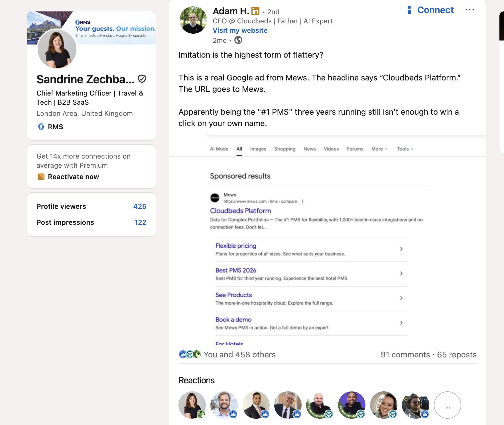Screen dimensions: 504x425
Task: Click the first reactor avatar in Reactions
Action: point(192,405)
